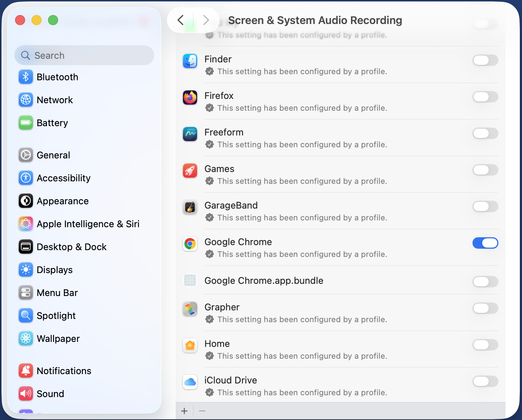Go forward with the right chevron
522x420 pixels.
206,20
